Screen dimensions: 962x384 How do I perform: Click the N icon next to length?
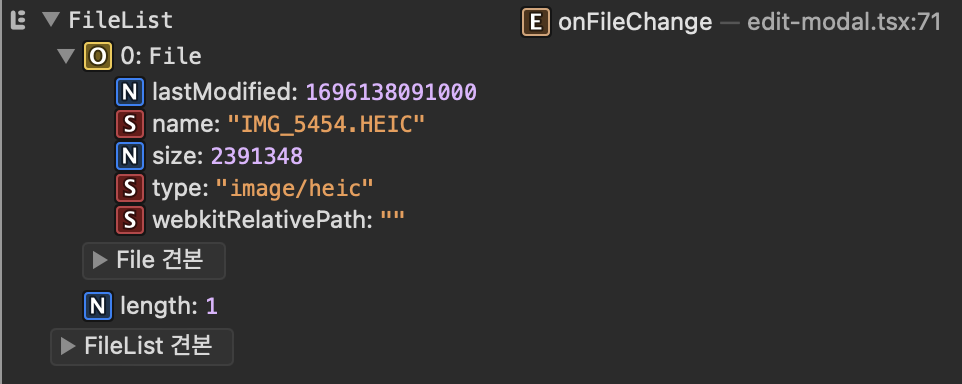[x=98, y=305]
